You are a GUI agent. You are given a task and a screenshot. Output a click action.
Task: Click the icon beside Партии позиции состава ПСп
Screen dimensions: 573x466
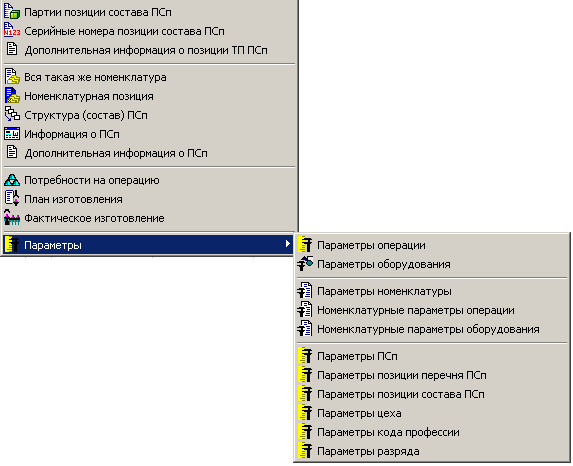(12, 12)
